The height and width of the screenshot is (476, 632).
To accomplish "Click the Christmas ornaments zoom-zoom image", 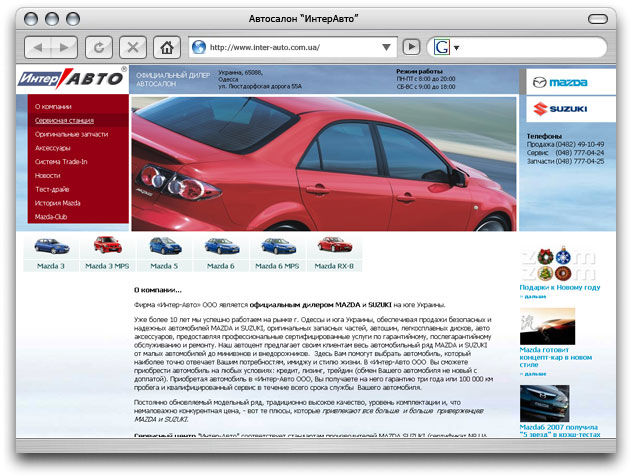I will pos(558,265).
